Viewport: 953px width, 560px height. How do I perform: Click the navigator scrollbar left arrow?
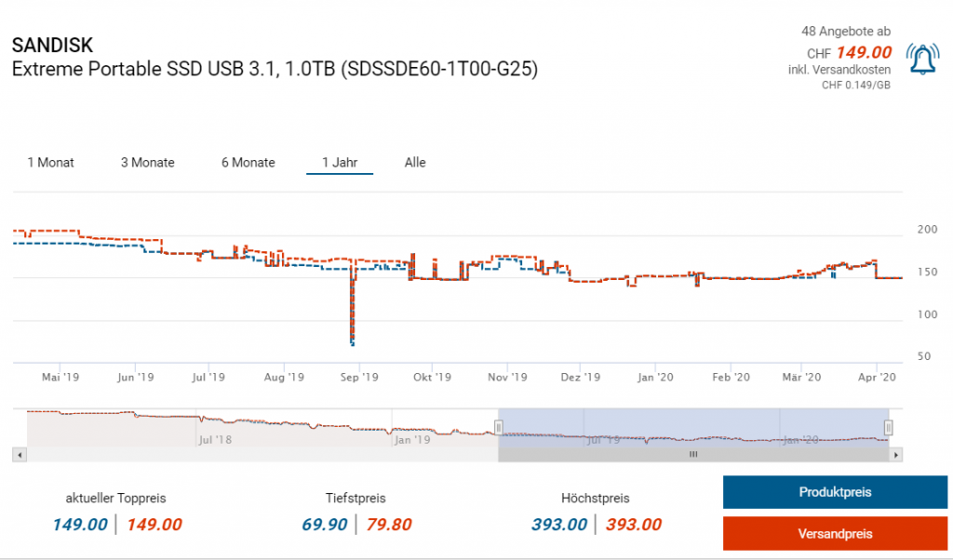tap(19, 455)
